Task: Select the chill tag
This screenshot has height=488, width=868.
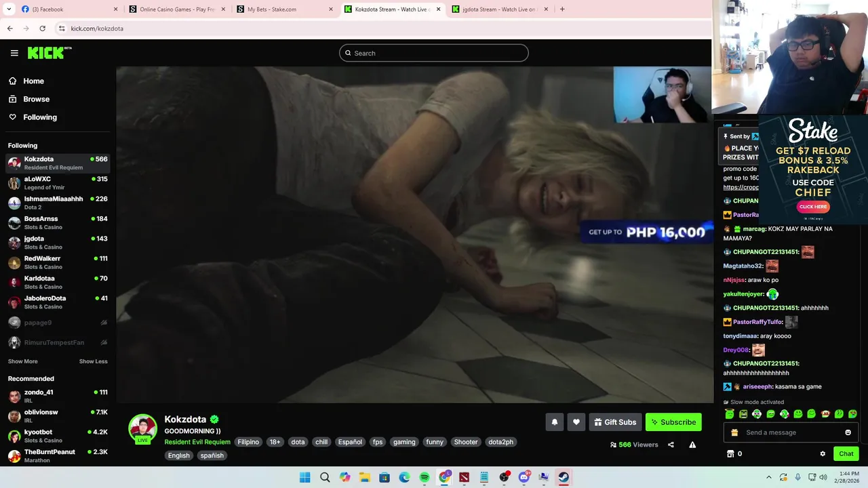Action: [321, 442]
